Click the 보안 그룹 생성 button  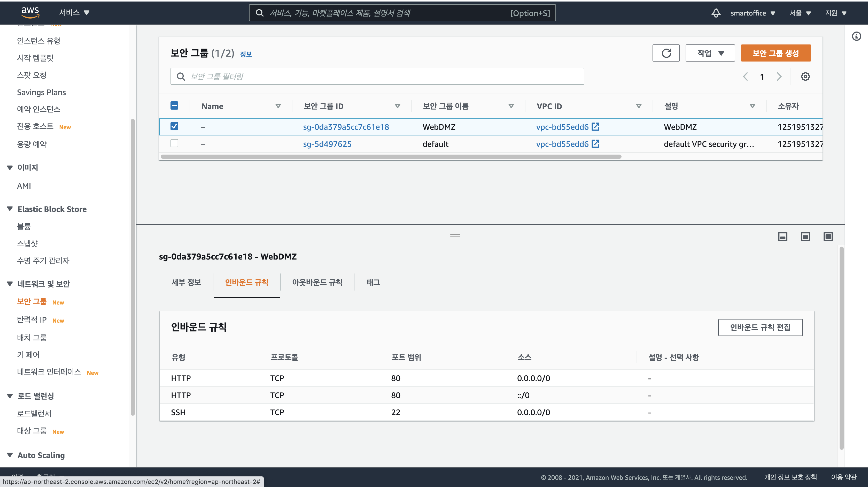click(x=775, y=53)
